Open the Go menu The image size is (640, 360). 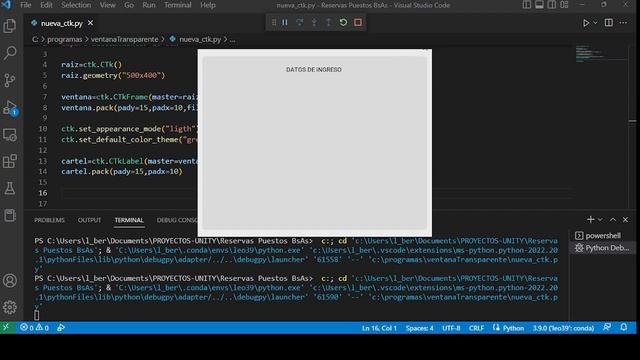pyautogui.click(x=129, y=5)
